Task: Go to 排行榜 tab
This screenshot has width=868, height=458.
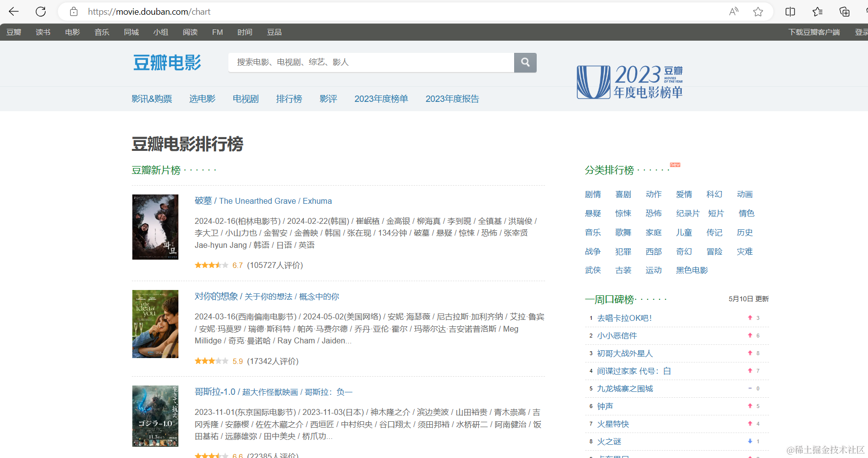Action: pyautogui.click(x=289, y=99)
